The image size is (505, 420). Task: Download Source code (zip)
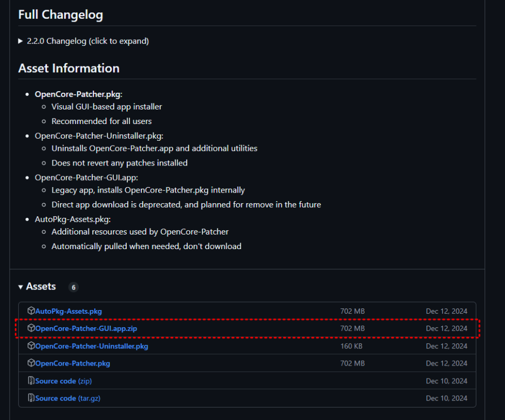point(64,381)
